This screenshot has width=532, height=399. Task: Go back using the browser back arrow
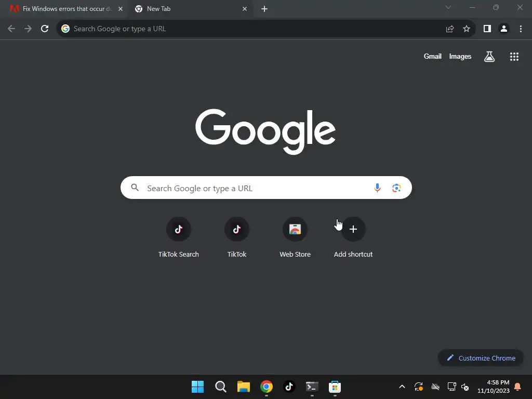(x=11, y=29)
